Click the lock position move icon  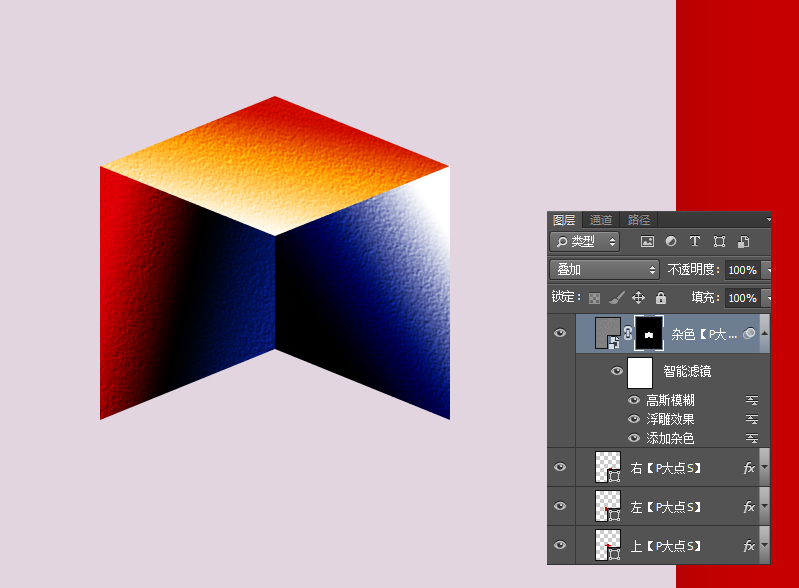[x=639, y=298]
